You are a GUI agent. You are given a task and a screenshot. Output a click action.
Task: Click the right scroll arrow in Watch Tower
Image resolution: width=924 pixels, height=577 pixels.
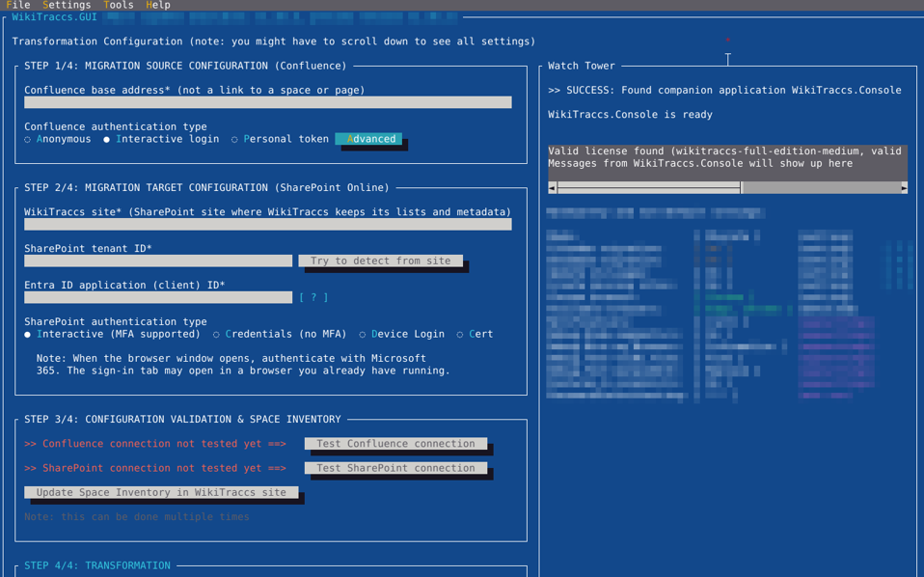click(904, 188)
